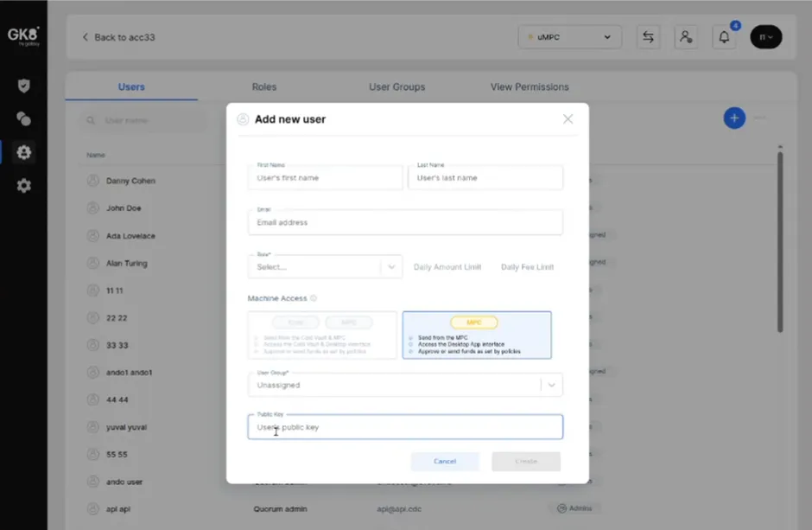
Task: Expand the User Group dropdown showing Unassigned
Action: (x=405, y=385)
